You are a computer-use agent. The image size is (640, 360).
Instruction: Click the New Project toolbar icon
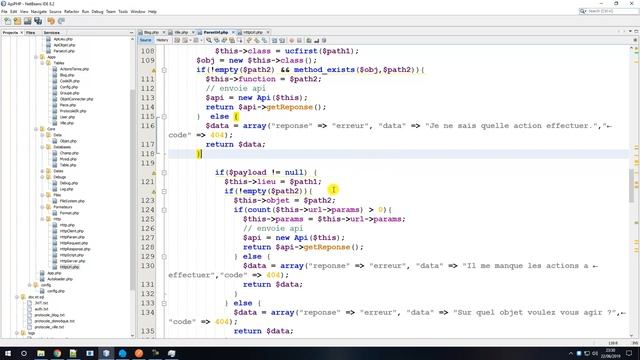[x=17, y=21]
